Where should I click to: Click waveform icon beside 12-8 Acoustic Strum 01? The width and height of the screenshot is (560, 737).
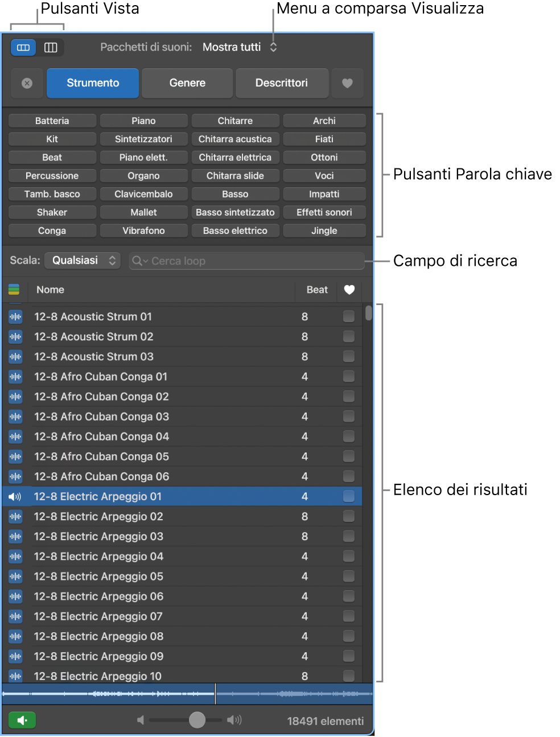(15, 317)
